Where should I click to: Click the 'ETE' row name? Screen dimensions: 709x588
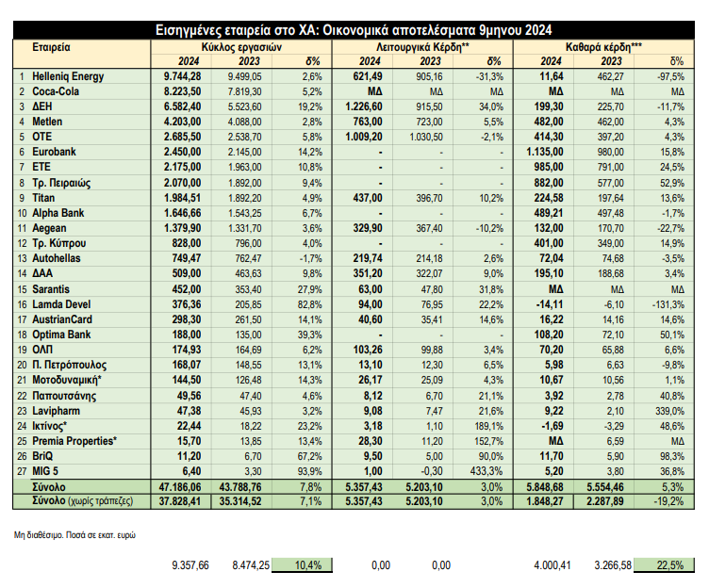tap(41, 167)
